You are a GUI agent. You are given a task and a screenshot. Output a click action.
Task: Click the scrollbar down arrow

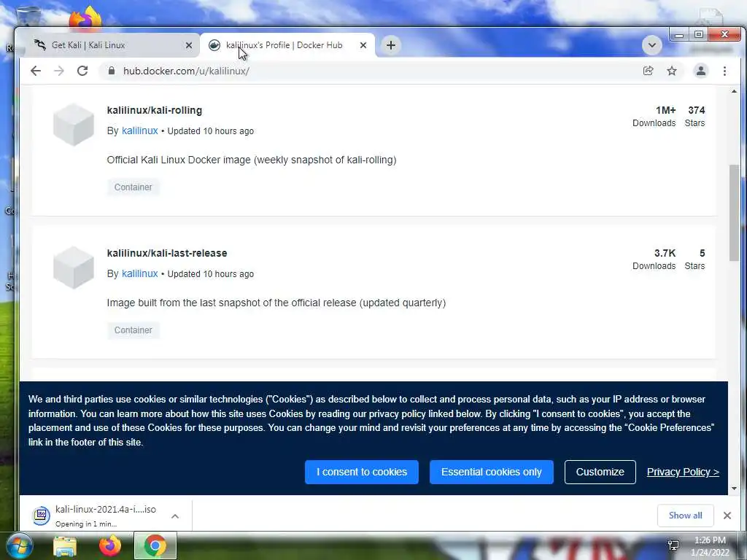[x=734, y=489]
